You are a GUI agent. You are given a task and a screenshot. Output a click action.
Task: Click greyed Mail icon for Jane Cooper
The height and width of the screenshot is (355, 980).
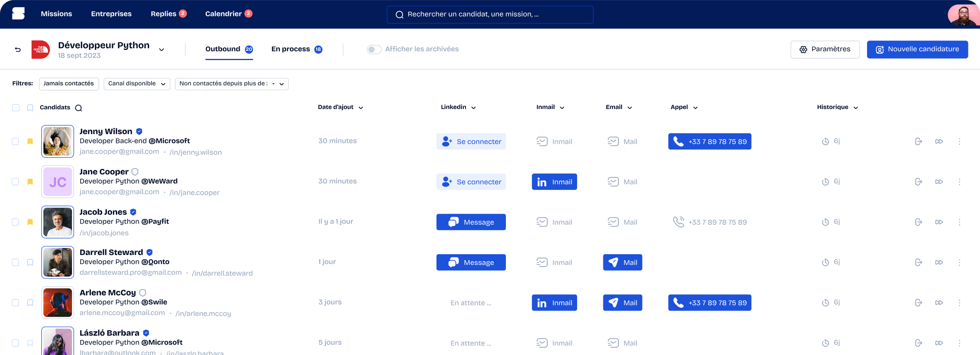[x=613, y=182]
